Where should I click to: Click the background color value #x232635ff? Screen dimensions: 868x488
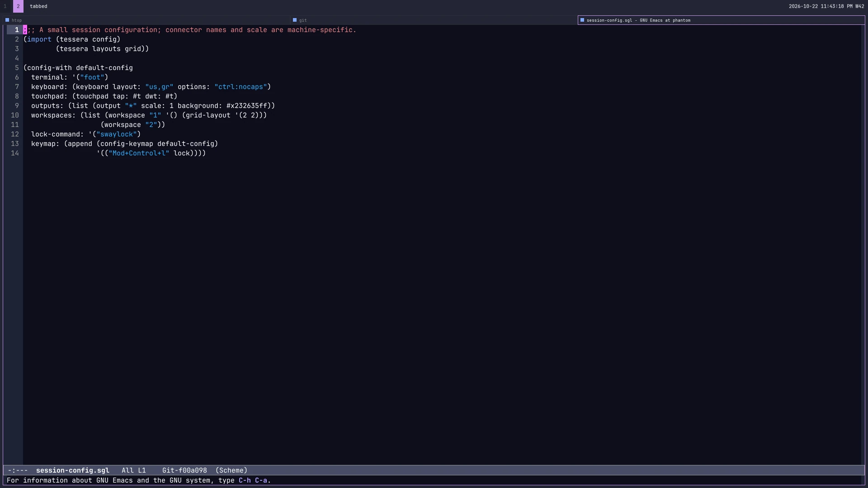pos(247,106)
